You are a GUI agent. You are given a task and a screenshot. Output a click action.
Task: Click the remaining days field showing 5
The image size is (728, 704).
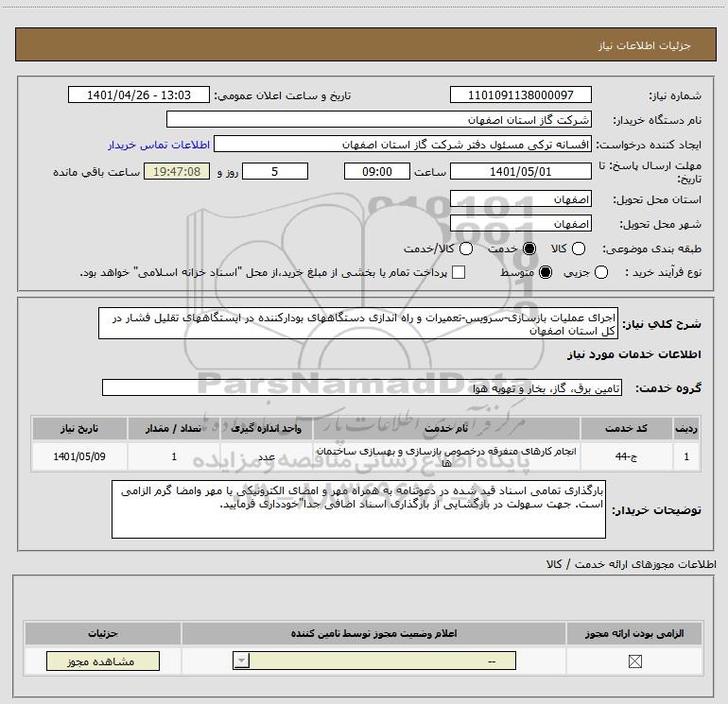tap(275, 172)
